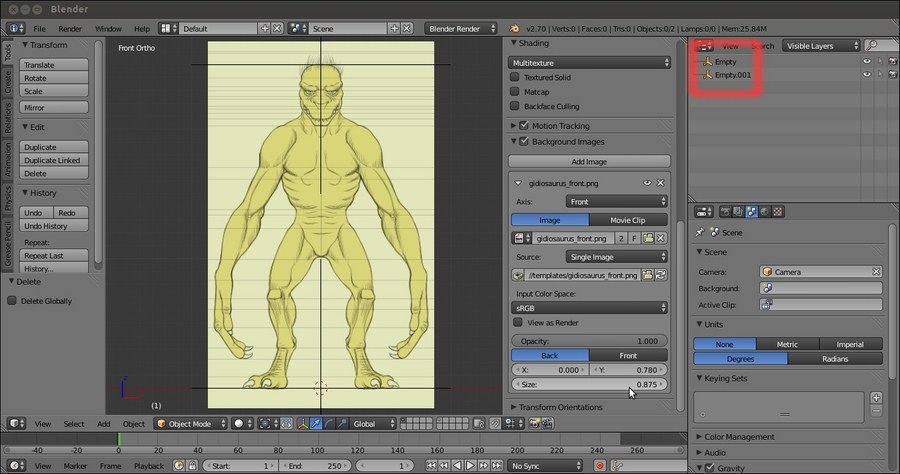
Task: Click the outliner search magnifier field
Action: pyautogui.click(x=880, y=45)
